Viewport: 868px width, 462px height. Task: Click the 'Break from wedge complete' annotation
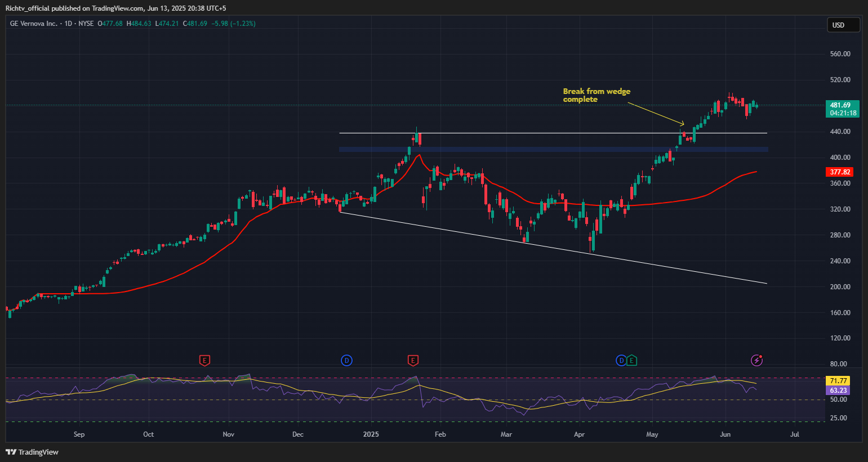click(x=597, y=95)
